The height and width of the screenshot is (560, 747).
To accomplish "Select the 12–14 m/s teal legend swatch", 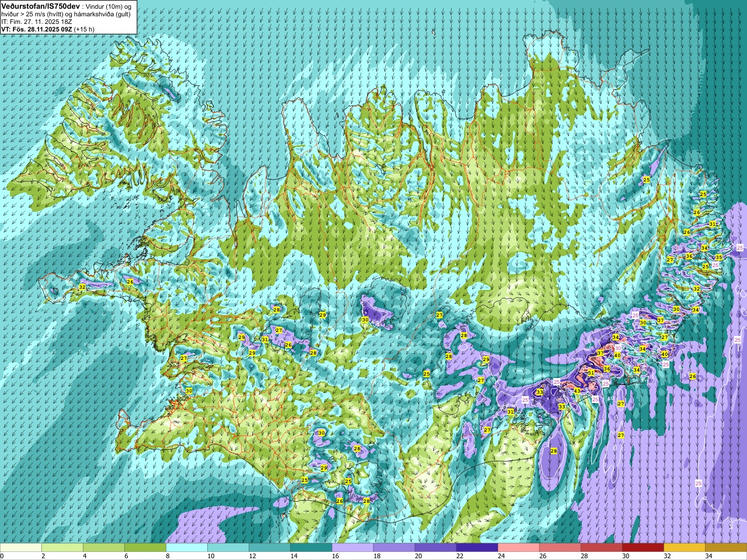I will 270,548.
